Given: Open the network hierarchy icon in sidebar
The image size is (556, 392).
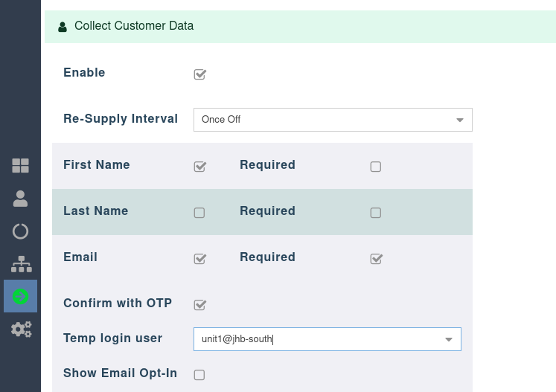Looking at the screenshot, I should tap(20, 264).
